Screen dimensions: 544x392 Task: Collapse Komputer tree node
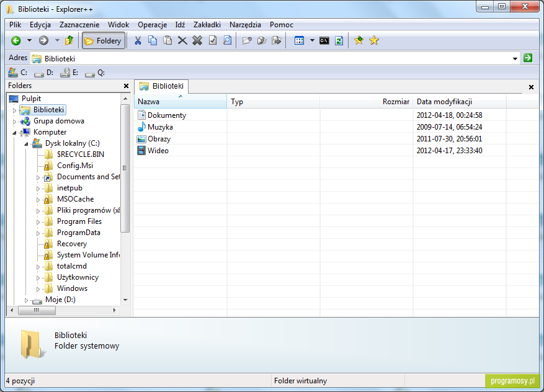coord(14,133)
